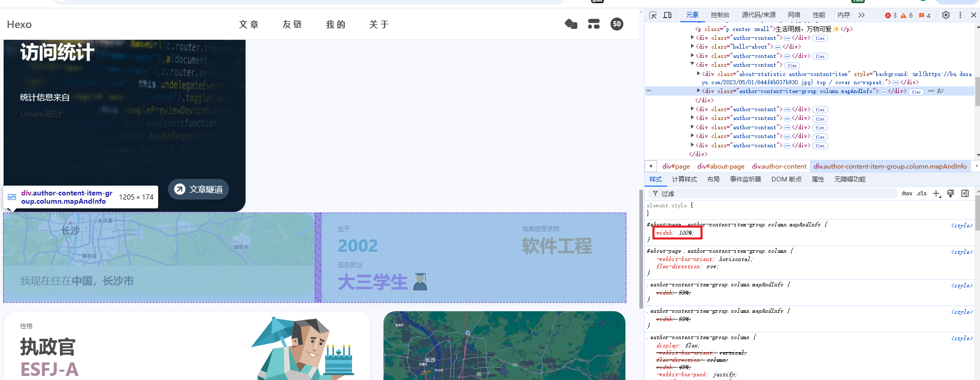Open style source of flex-direction row rule

point(961,252)
